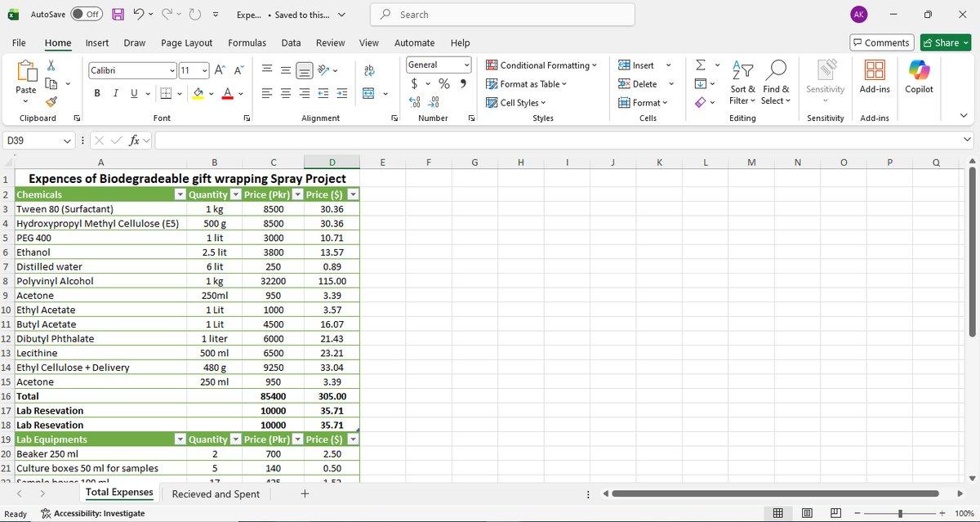980x522 pixels.
Task: Click the Cut scissors icon
Action: tap(51, 65)
